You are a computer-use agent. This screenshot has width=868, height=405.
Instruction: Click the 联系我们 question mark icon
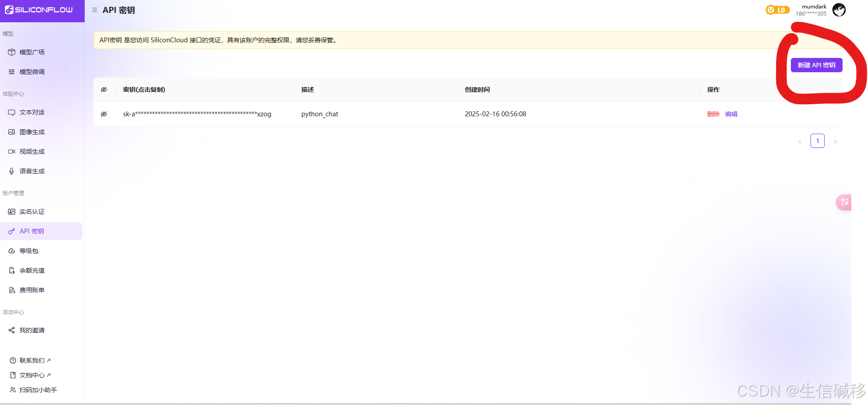(x=13, y=360)
